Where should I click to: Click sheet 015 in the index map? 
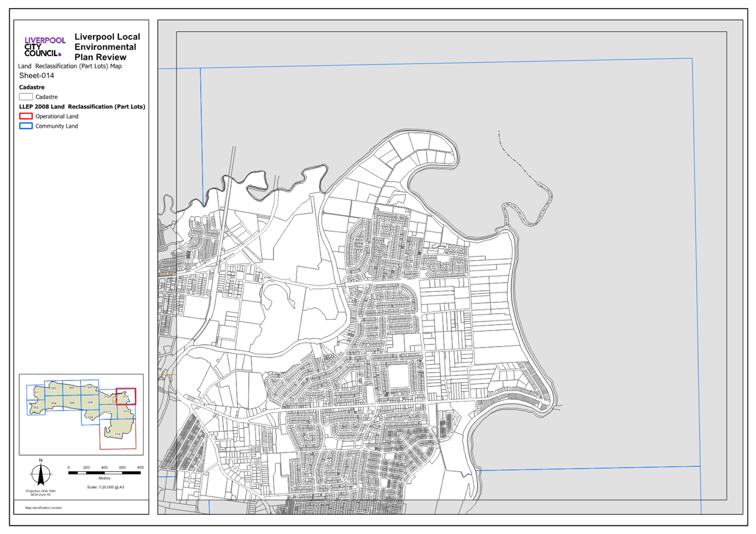click(x=126, y=412)
